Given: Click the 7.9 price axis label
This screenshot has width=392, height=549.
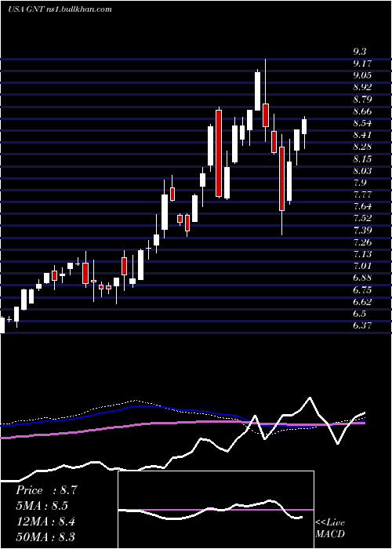Looking at the screenshot, I should click(x=359, y=183).
